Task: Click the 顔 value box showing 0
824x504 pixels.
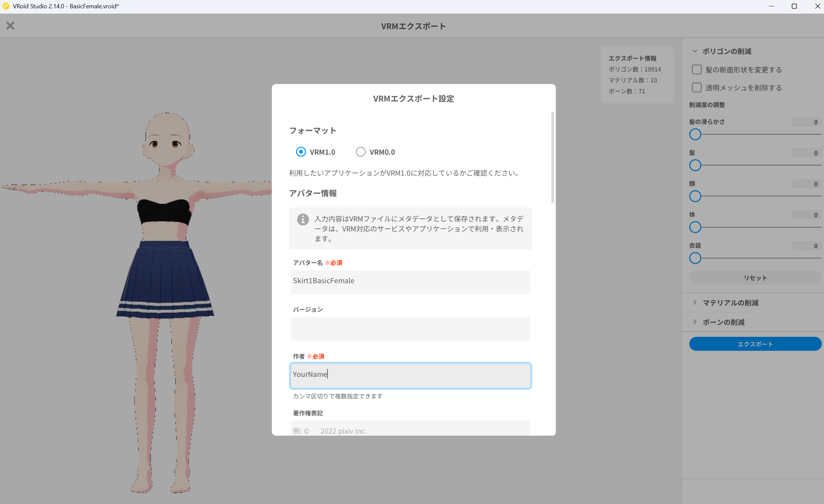Action: point(806,184)
